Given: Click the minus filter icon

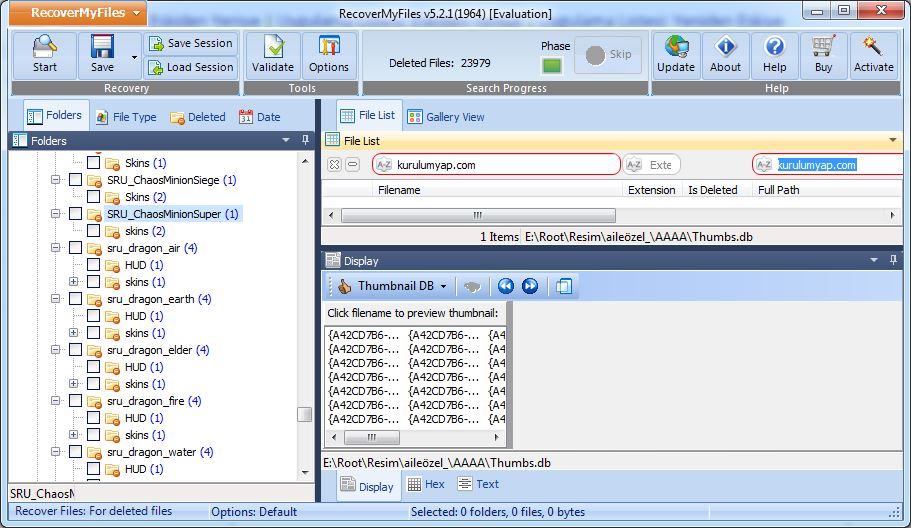Looking at the screenshot, I should 353,164.
